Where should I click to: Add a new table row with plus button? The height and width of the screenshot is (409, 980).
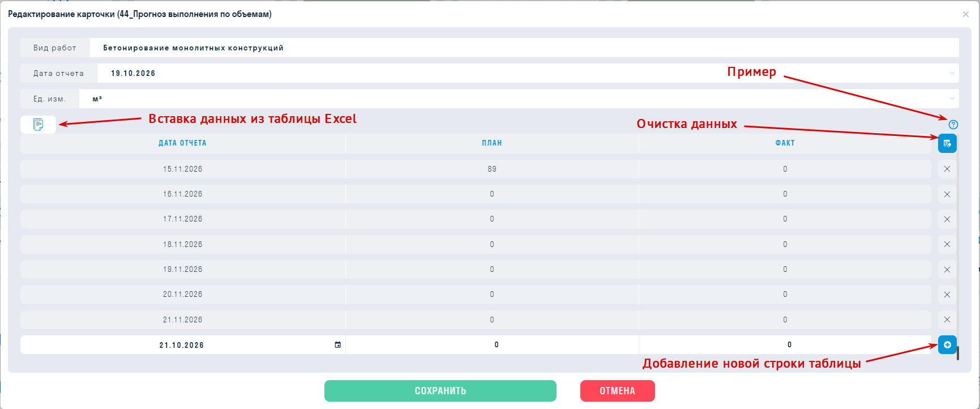[947, 344]
